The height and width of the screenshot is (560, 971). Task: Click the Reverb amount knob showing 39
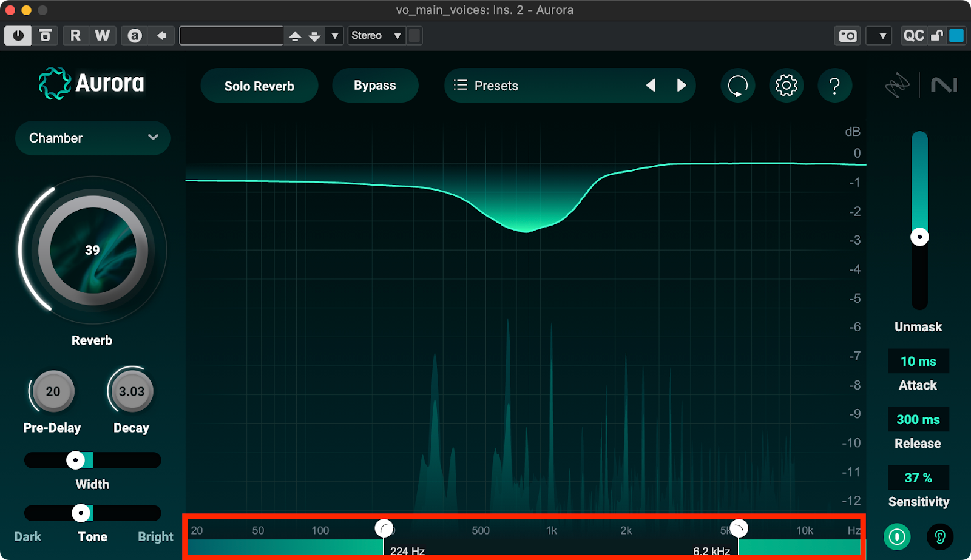tap(92, 250)
